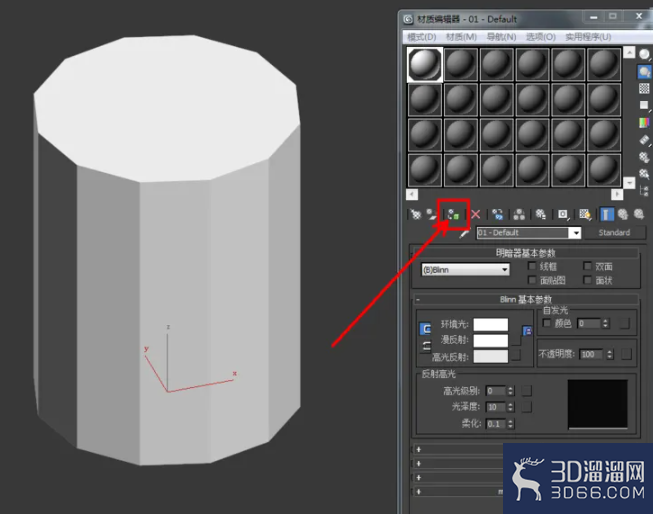The height and width of the screenshot is (514, 653).
Task: Enable the 面贴图 face map checkbox
Action: click(x=532, y=279)
